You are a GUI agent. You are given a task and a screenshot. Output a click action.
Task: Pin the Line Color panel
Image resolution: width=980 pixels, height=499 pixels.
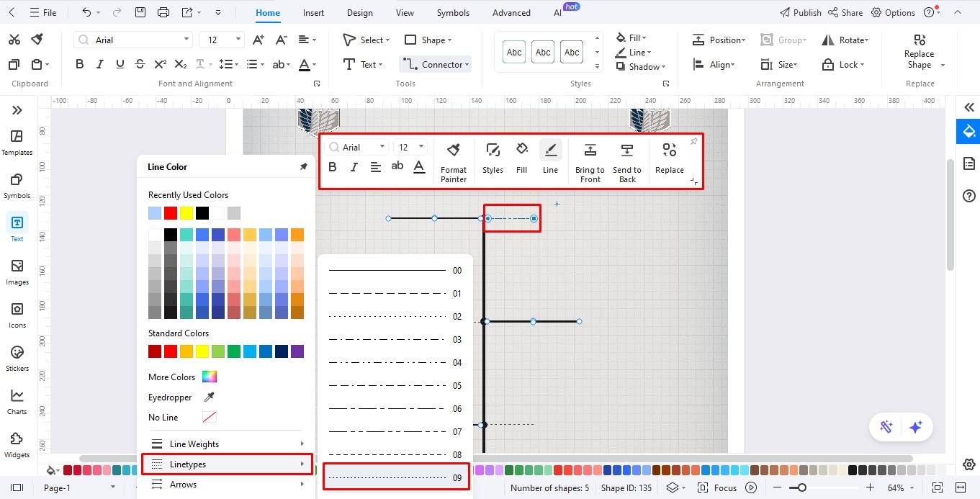tap(303, 166)
